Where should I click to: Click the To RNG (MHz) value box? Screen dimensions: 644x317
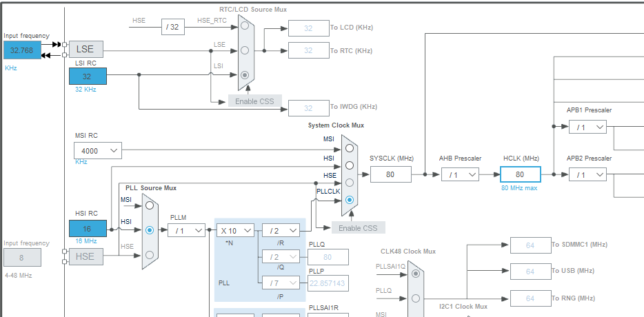pyautogui.click(x=531, y=298)
